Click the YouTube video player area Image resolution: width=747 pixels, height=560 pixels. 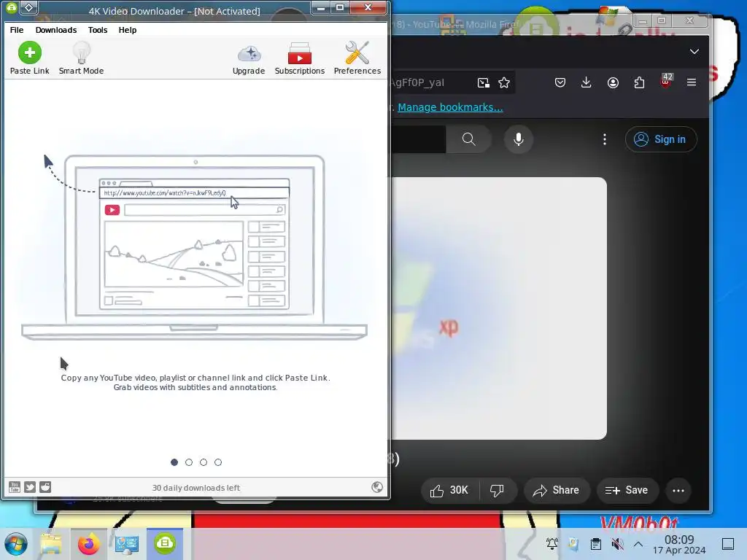pos(499,308)
